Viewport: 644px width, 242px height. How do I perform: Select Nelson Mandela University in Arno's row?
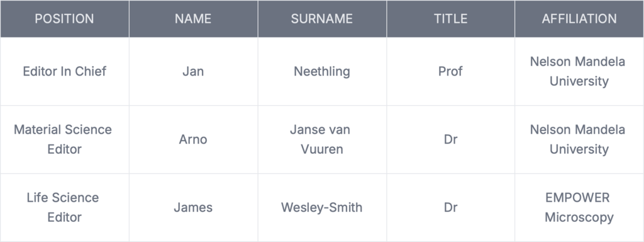(x=579, y=139)
